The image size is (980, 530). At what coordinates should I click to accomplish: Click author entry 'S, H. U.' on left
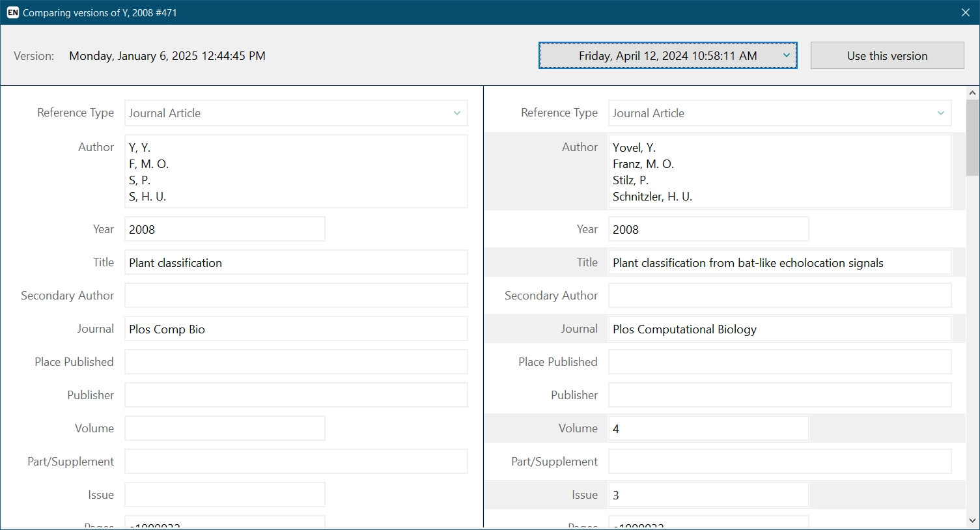[148, 197]
